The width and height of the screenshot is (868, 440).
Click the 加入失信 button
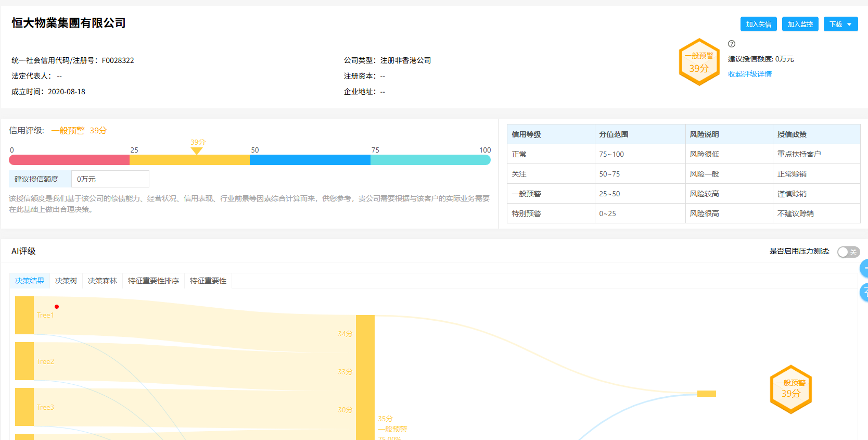click(758, 24)
